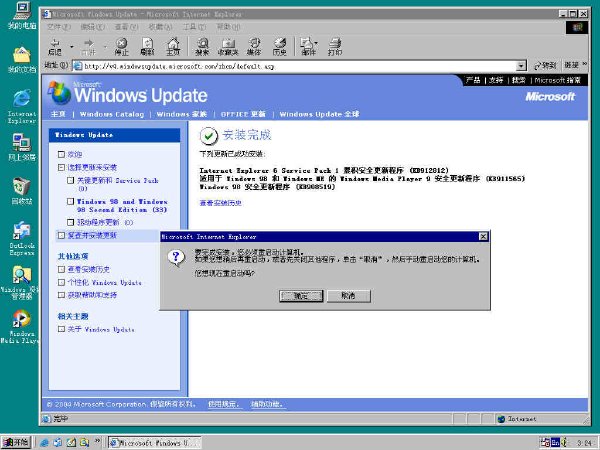Screen dimensions: 600x450
Task: Open 复查并安装更新 sidebar item
Action: pyautogui.click(x=92, y=235)
